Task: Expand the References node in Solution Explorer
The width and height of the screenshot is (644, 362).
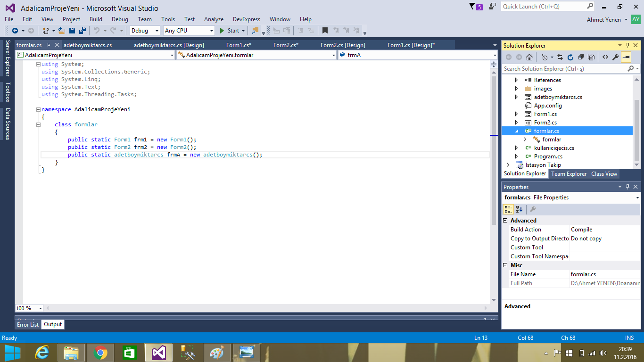Action: tap(516, 80)
